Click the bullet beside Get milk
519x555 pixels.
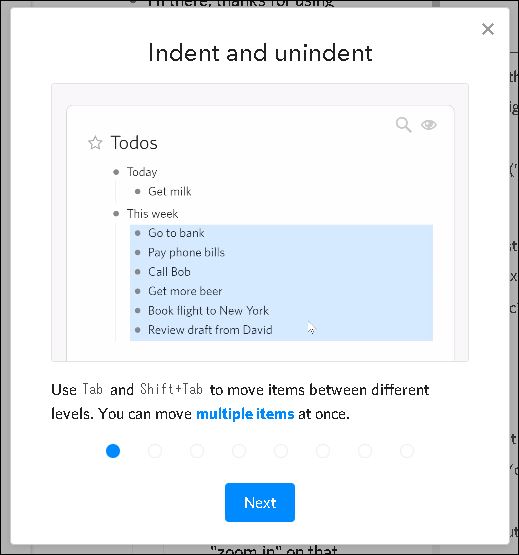point(138,191)
